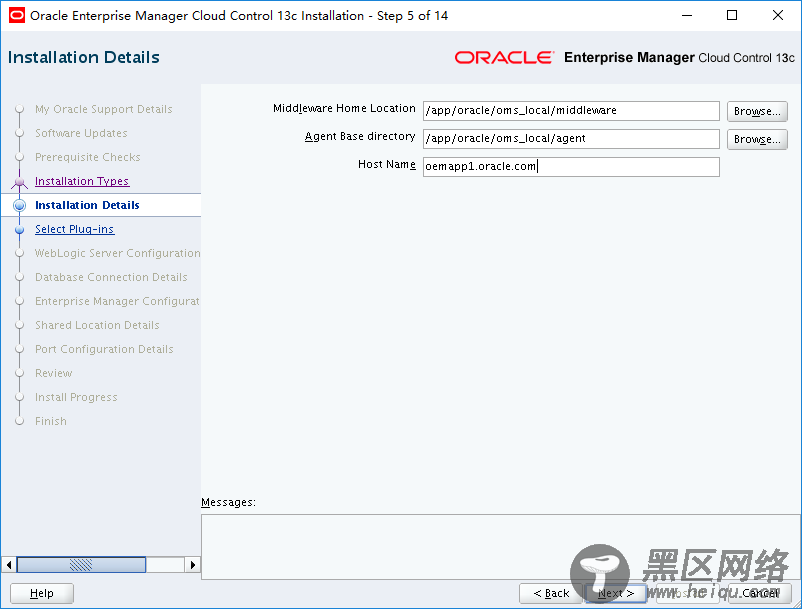This screenshot has height=609, width=802.
Task: Cancel the installation
Action: 760,593
